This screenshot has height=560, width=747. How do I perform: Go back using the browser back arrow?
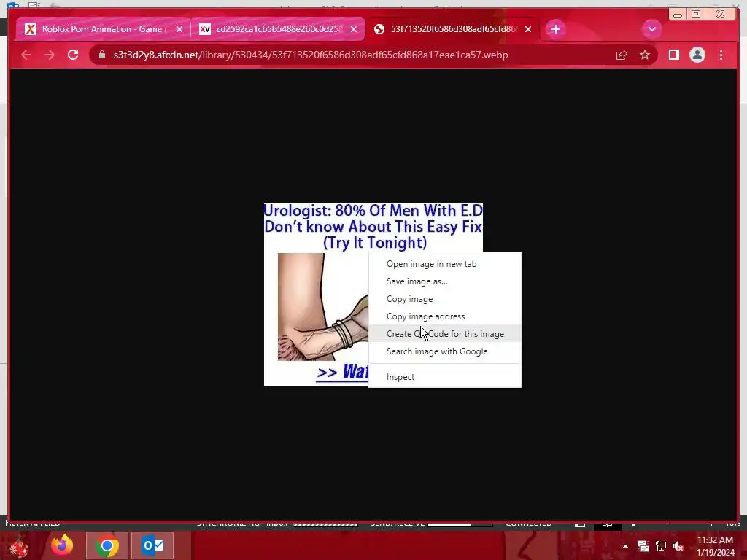26,55
